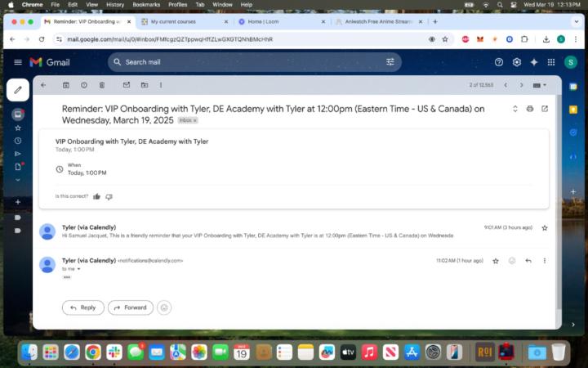Open conversation in a new window
588x368 pixels.
click(x=545, y=109)
